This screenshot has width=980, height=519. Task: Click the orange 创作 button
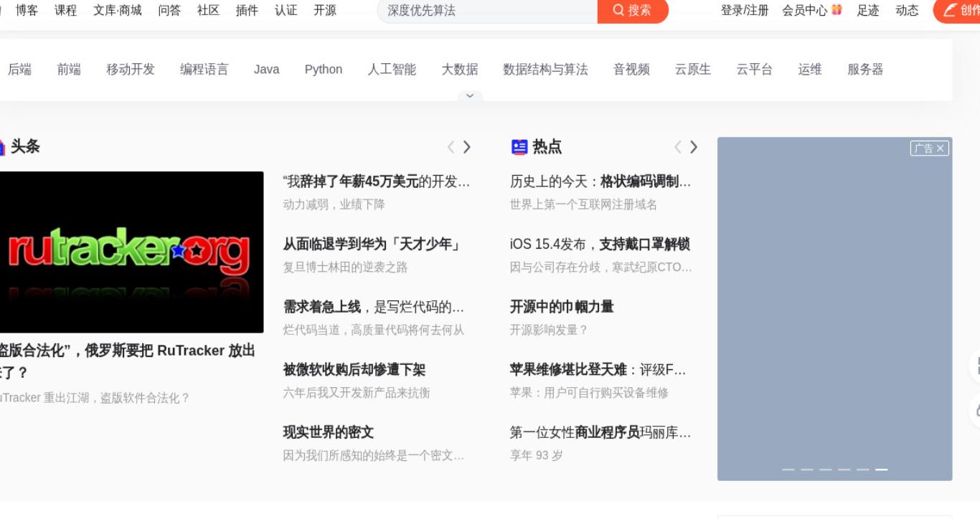tap(957, 10)
